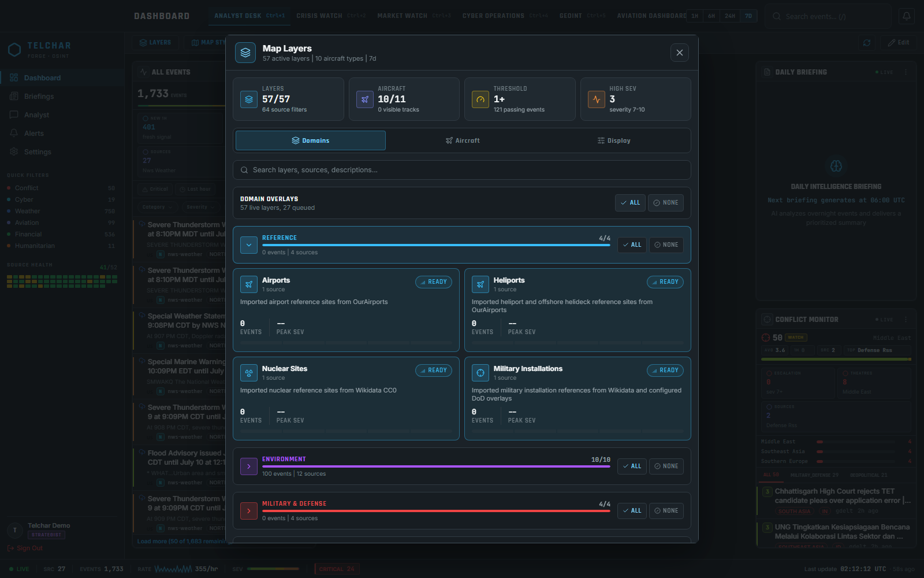Screen dimensions: 924x578
Task: Open the Display tab
Action: click(614, 140)
